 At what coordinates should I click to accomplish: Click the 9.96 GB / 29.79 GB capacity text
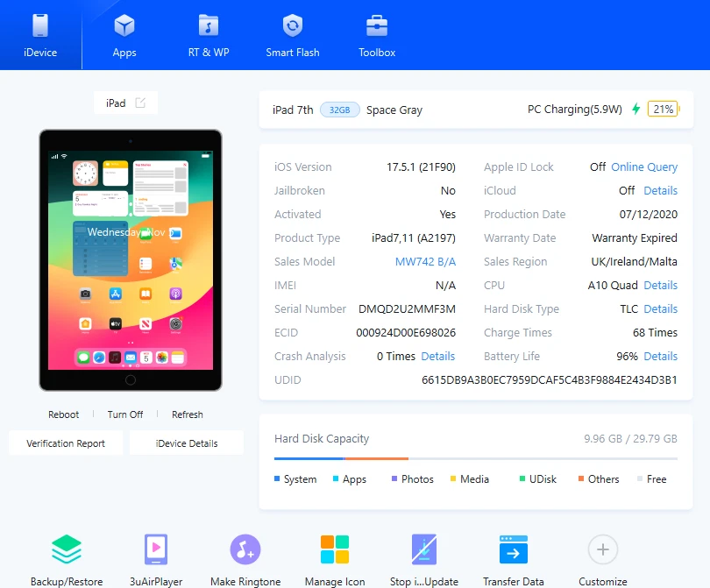630,439
